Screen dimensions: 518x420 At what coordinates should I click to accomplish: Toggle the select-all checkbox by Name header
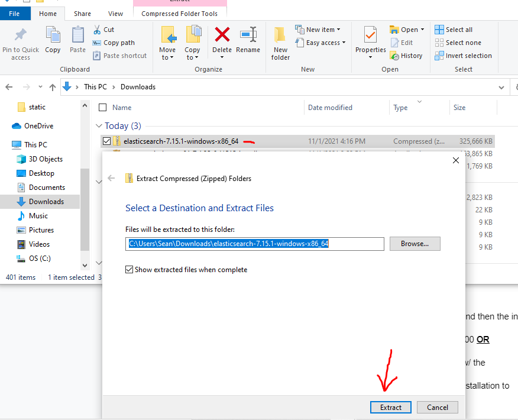coord(103,108)
